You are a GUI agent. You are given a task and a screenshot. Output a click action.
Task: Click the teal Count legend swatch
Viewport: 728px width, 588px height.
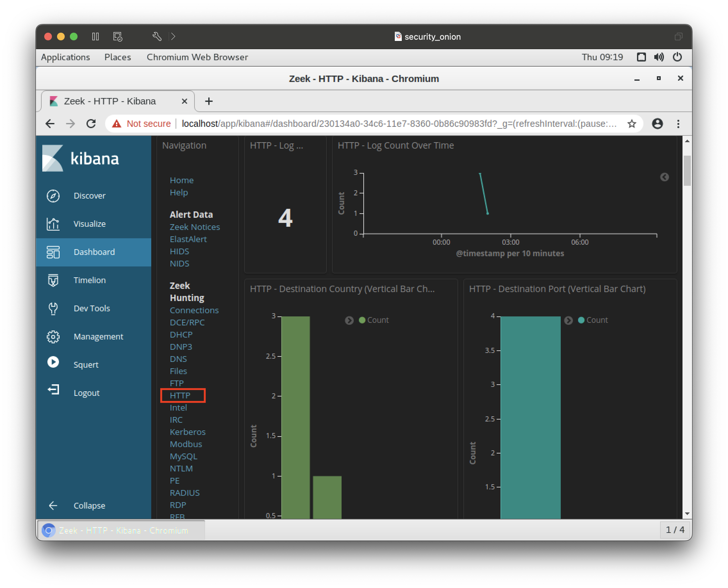click(581, 320)
